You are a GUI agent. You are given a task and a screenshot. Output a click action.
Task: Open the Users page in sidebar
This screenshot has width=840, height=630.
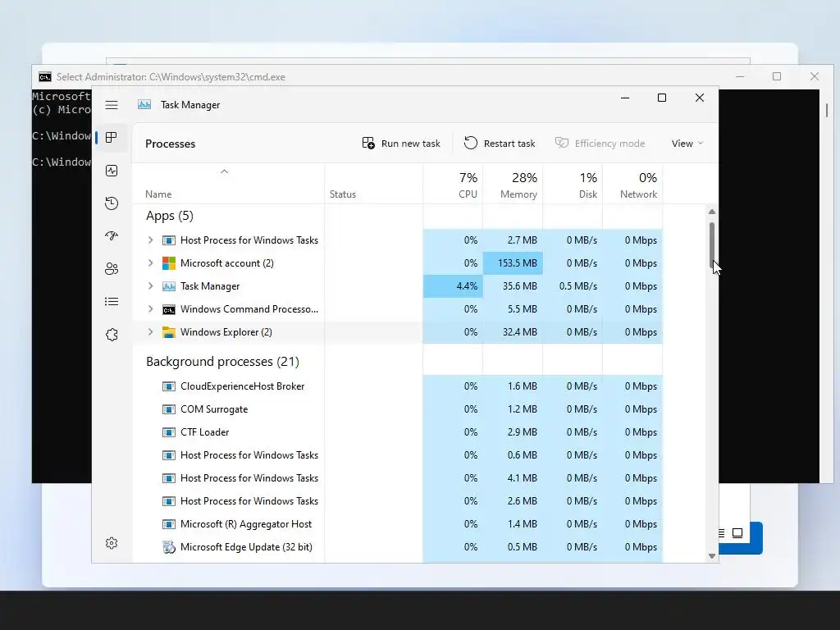[112, 268]
